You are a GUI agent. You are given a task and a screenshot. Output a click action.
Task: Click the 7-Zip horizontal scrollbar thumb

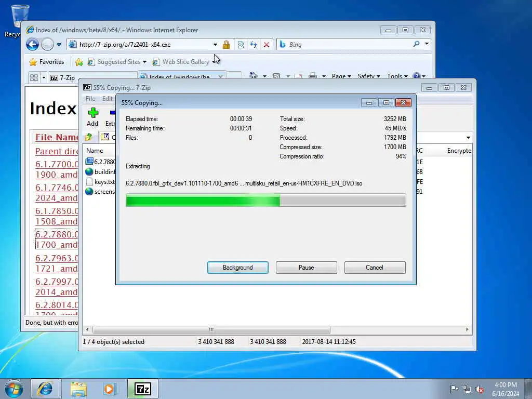coord(211,329)
